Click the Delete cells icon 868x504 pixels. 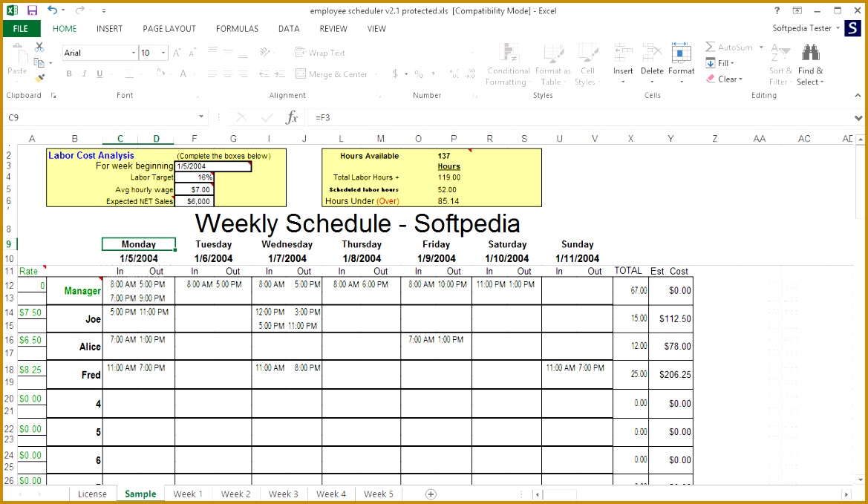[x=651, y=53]
